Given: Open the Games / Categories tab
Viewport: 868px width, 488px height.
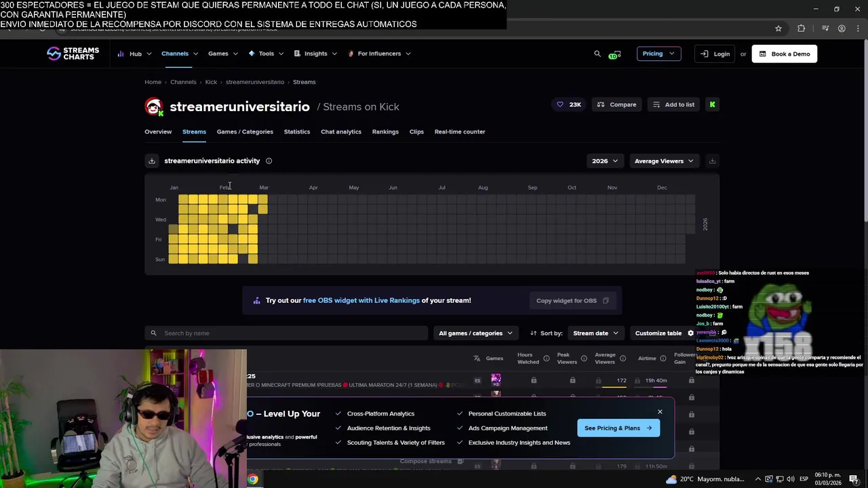Looking at the screenshot, I should [245, 131].
